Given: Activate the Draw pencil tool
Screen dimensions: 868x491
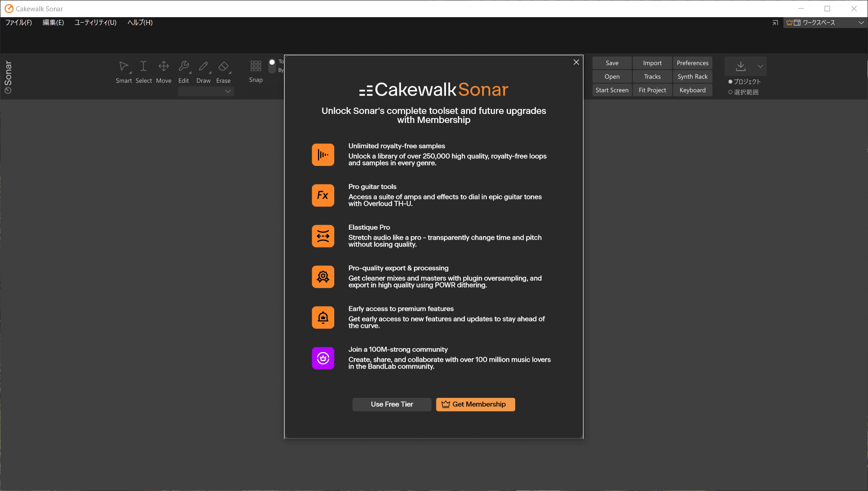Looking at the screenshot, I should (x=203, y=66).
